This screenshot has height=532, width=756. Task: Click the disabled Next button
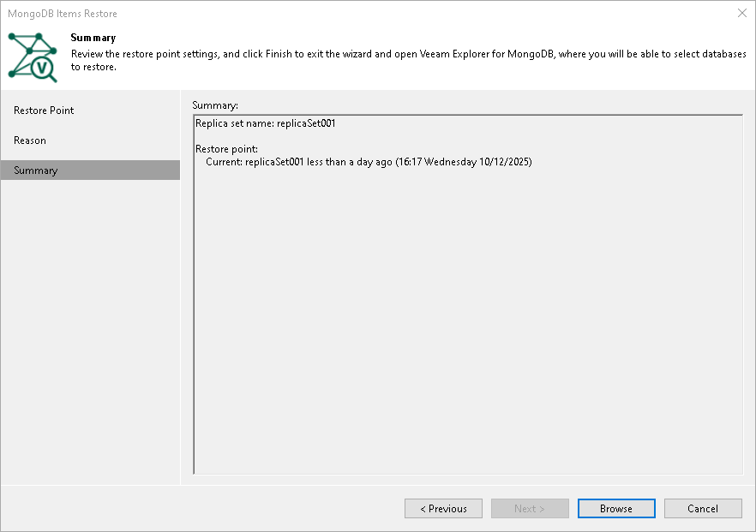530,508
